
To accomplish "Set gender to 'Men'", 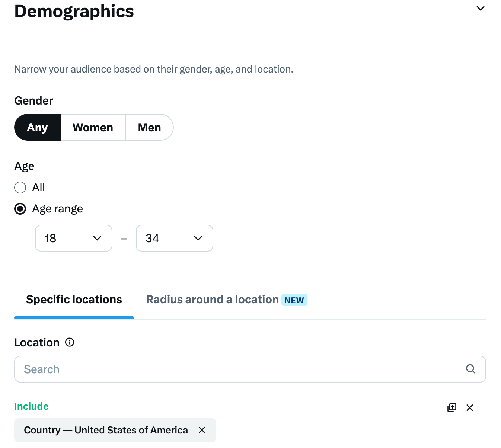I will [149, 127].
